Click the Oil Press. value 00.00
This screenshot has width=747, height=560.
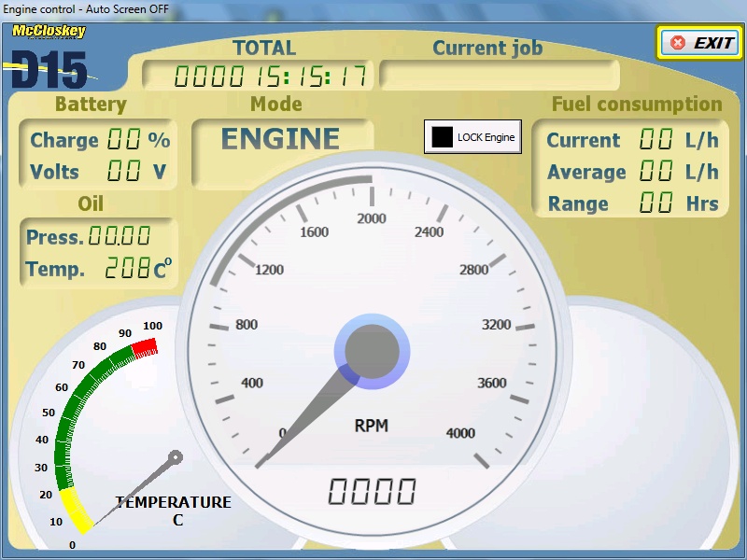pyautogui.click(x=120, y=236)
